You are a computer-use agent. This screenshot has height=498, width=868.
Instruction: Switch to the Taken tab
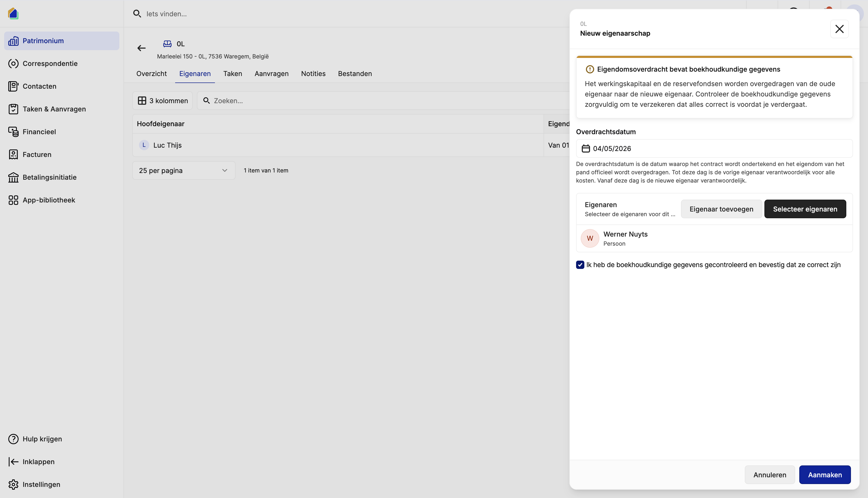pyautogui.click(x=233, y=73)
